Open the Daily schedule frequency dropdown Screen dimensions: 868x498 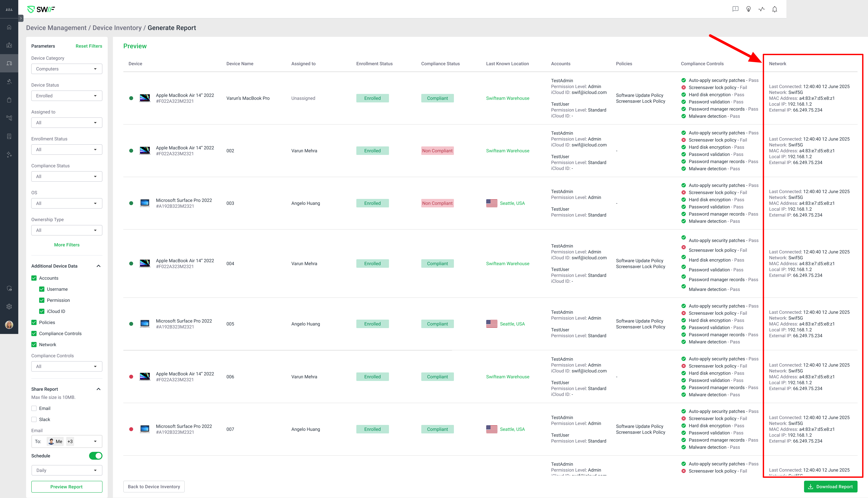pyautogui.click(x=67, y=471)
